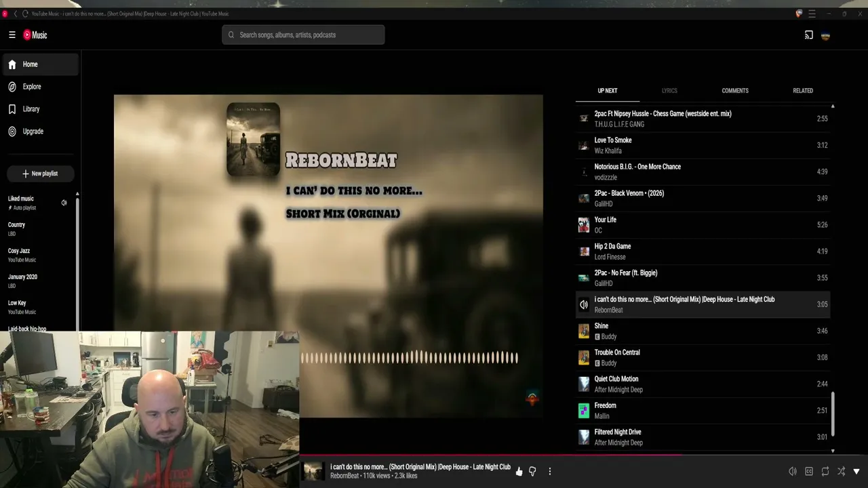Click Quiet Club Motion thumbnail
This screenshot has height=488, width=868.
point(584,384)
